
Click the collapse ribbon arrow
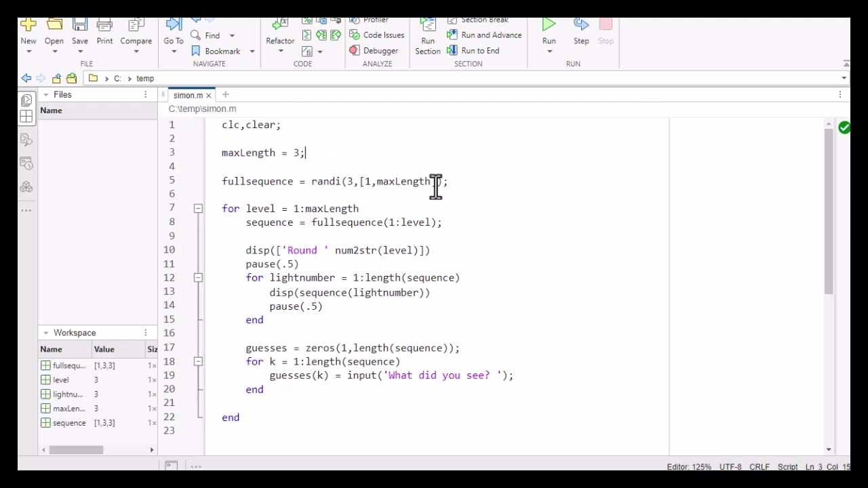[846, 64]
